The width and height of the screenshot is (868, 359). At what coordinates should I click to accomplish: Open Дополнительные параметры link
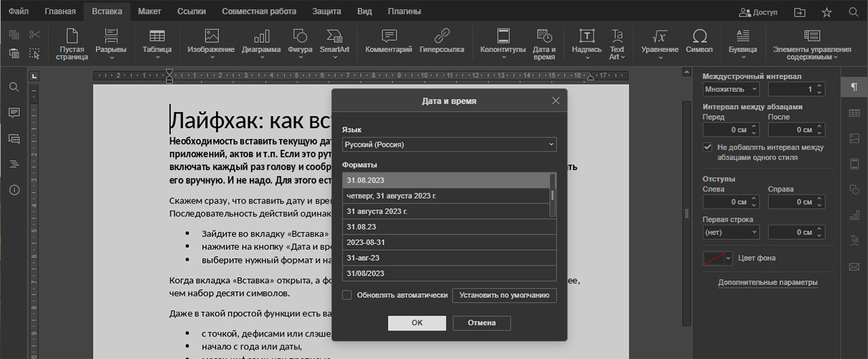768,282
